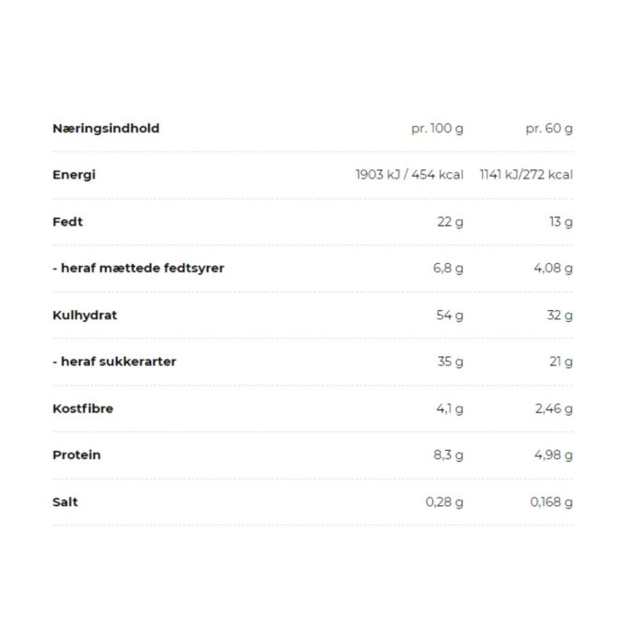Click the heraf mættede fedtsyrer label

[138, 269]
